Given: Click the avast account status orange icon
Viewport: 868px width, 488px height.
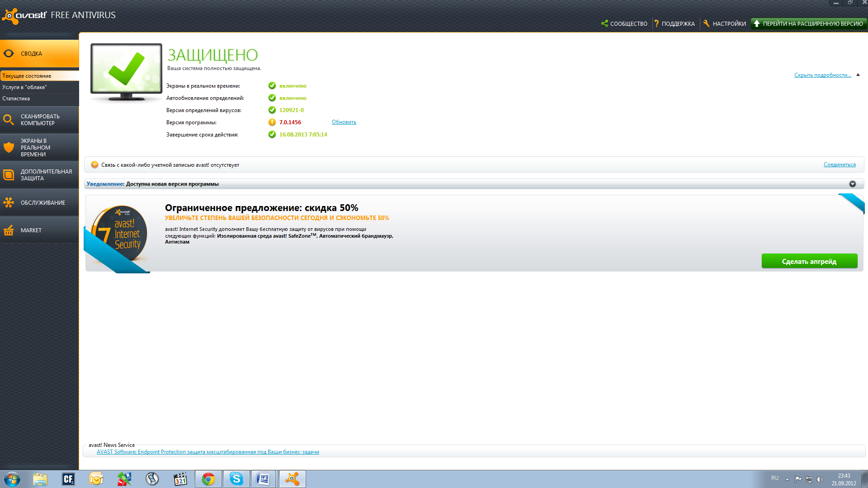Looking at the screenshot, I should pos(94,165).
